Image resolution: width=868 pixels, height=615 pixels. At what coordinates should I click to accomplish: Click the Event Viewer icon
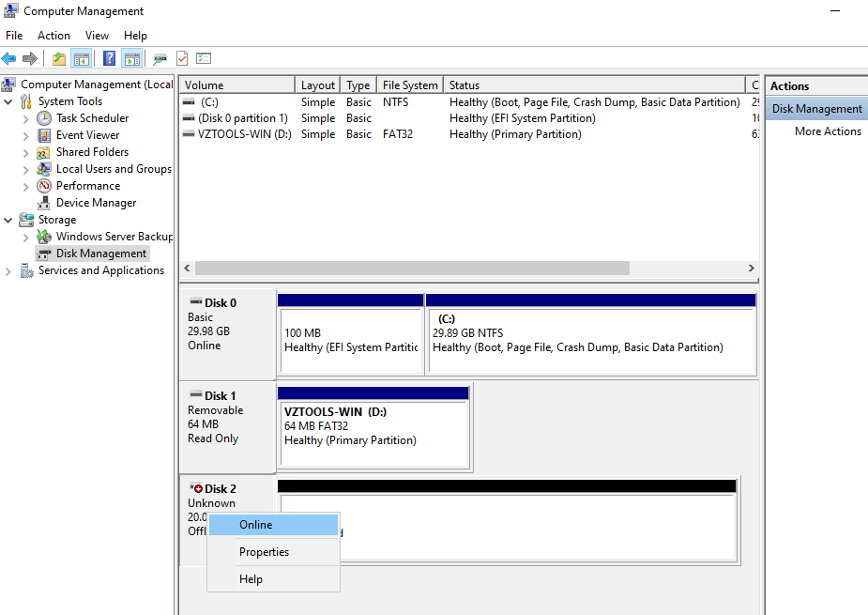coord(44,135)
